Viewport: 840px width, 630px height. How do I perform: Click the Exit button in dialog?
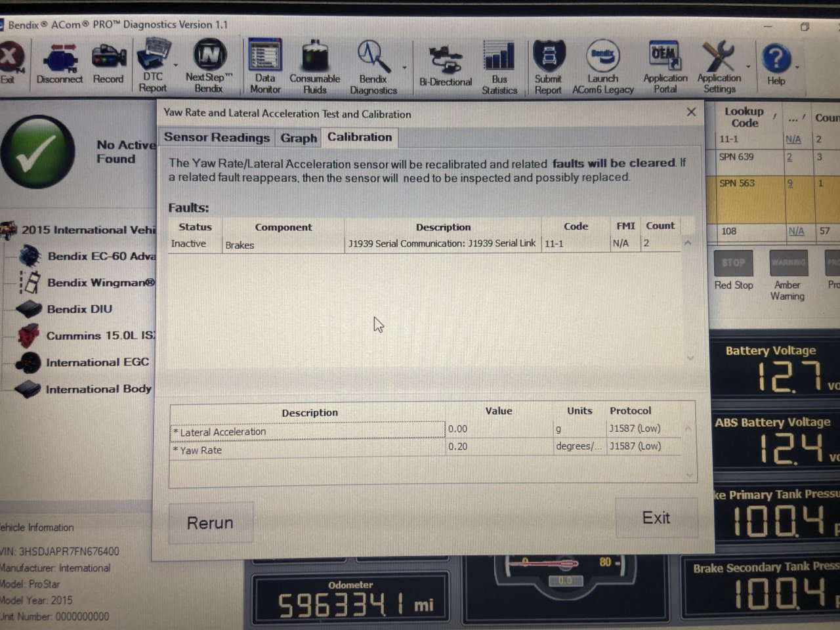click(656, 518)
